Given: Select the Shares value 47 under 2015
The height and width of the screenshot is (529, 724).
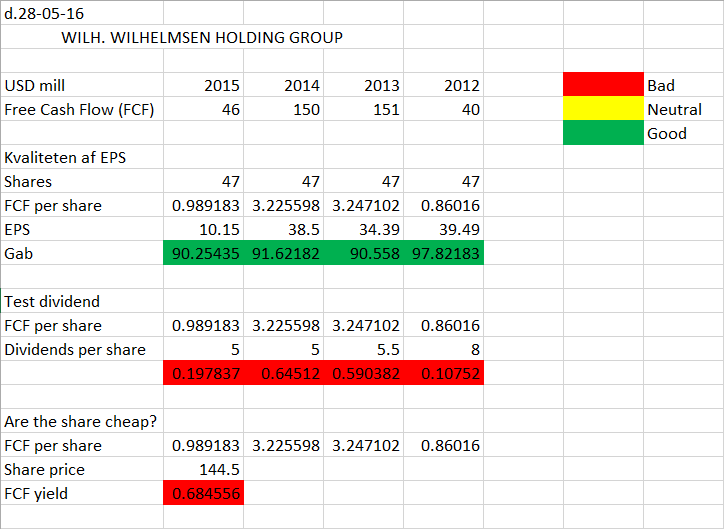Looking at the screenshot, I should (x=230, y=181).
